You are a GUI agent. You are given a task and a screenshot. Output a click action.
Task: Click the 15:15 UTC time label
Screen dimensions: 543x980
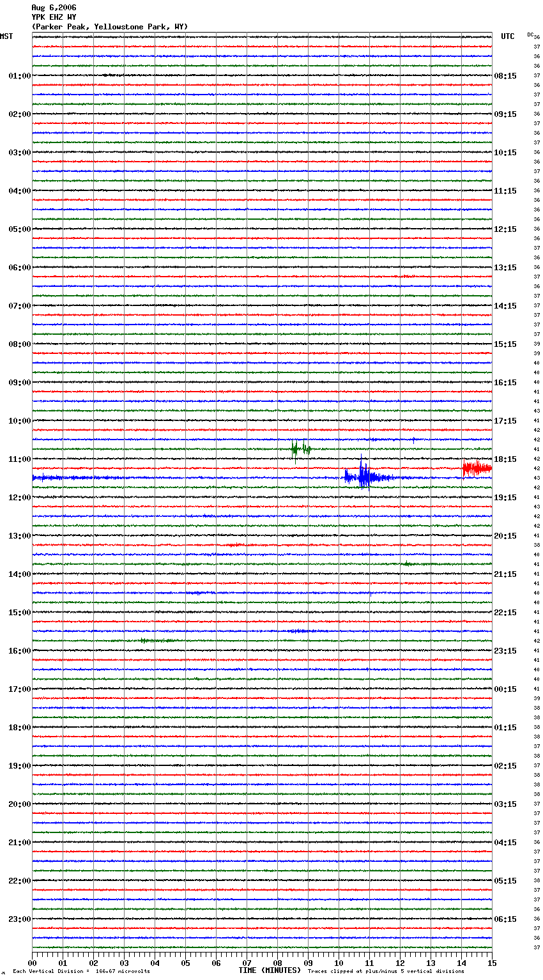pos(505,344)
